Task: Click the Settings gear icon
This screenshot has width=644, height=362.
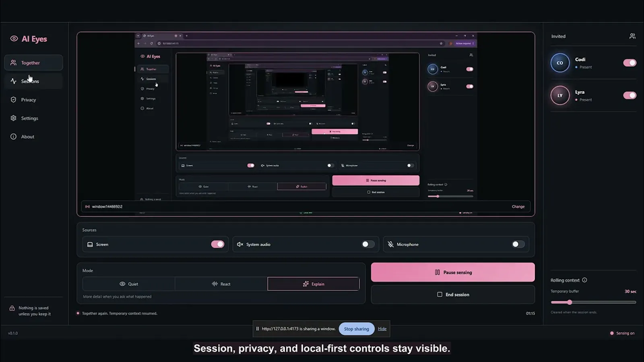Action: click(13, 118)
